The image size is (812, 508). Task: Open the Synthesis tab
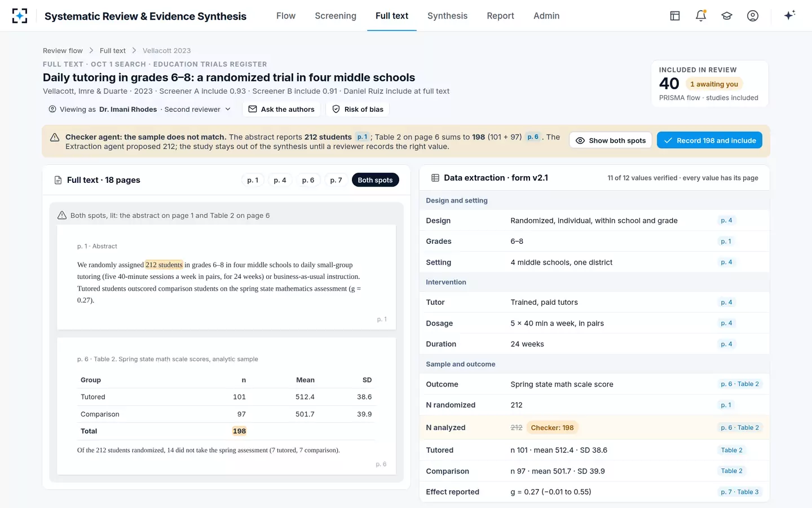[x=447, y=16]
